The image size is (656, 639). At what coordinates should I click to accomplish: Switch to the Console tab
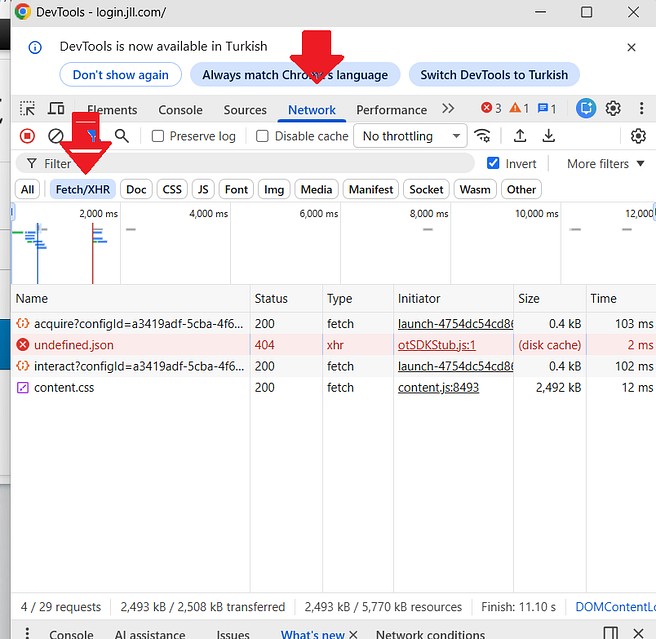(x=180, y=110)
